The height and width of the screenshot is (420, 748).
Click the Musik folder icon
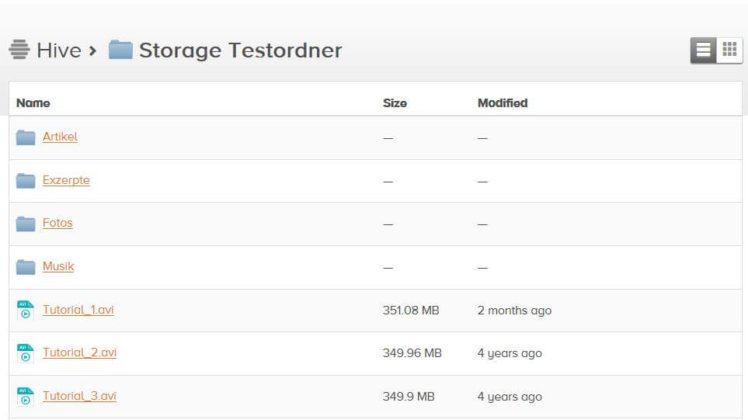coord(26,267)
